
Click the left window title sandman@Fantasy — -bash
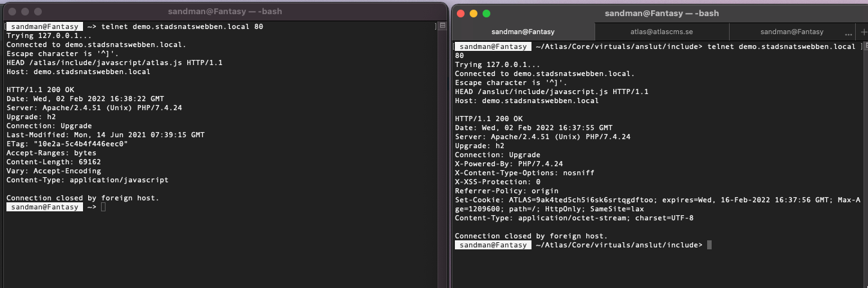(225, 12)
